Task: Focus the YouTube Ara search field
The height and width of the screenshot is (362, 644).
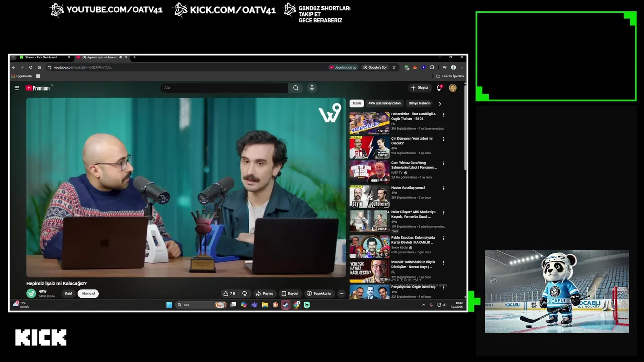Action: click(224, 88)
